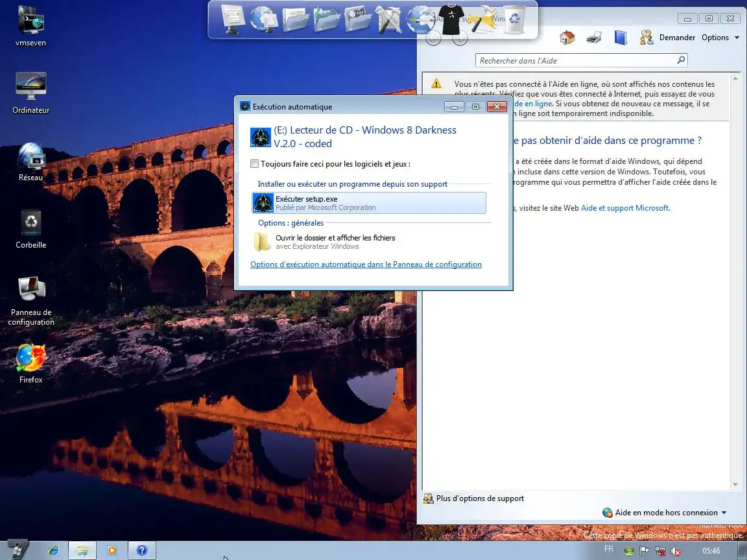Click the FR language indicator in taskbar
747x560 pixels.
pyautogui.click(x=609, y=548)
